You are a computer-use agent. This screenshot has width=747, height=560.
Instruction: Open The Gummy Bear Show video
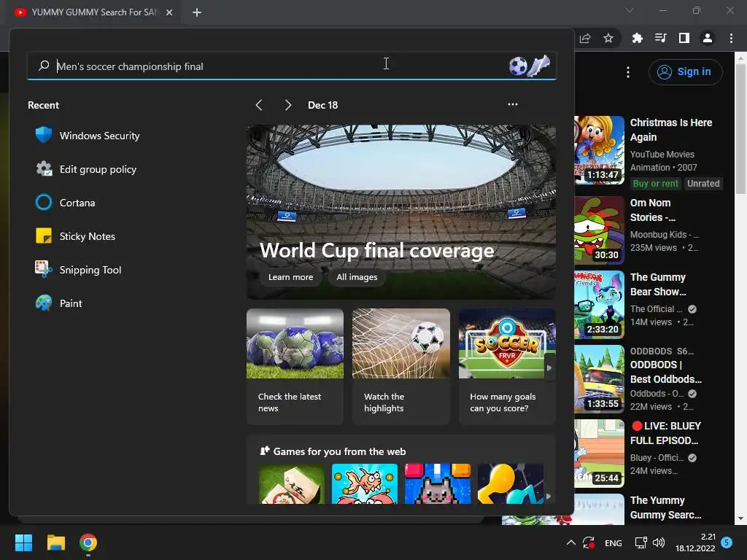pos(658,284)
